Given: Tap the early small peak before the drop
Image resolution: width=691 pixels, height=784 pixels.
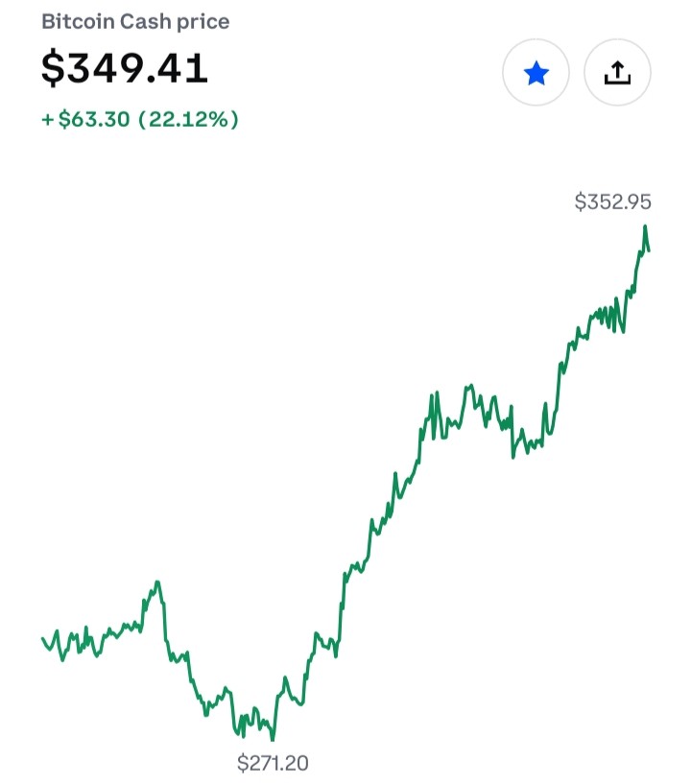Looking at the screenshot, I should click(x=157, y=582).
